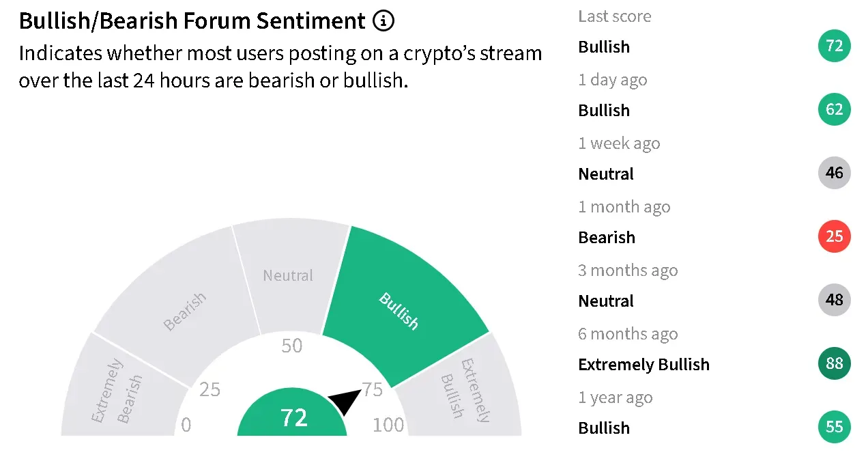
Task: Click the center 72 gauge value
Action: (294, 417)
